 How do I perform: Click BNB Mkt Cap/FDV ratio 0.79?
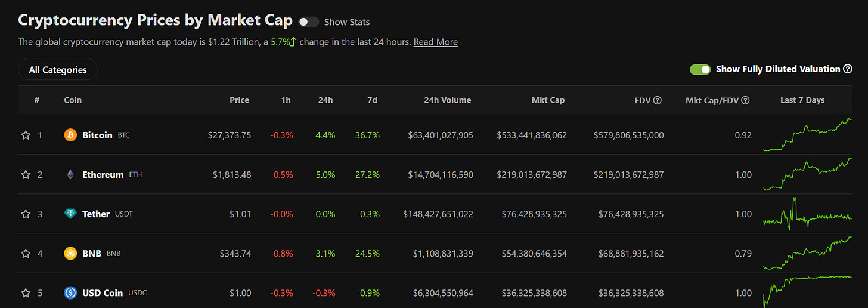point(743,254)
